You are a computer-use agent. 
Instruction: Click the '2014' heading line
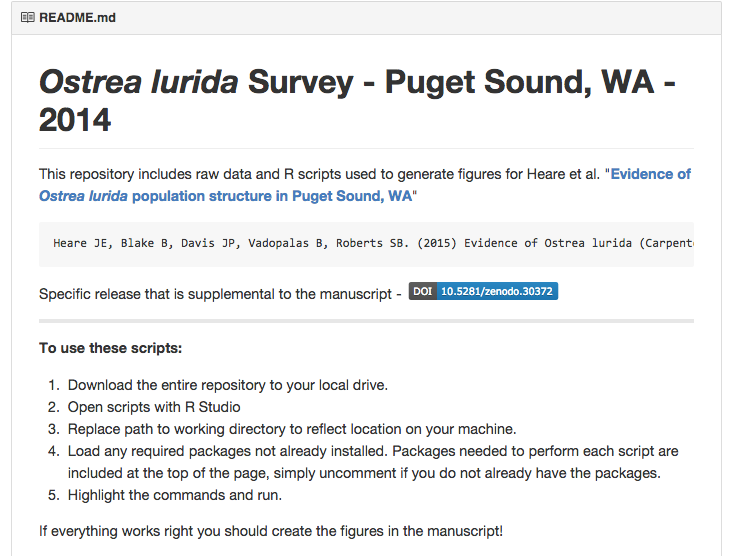[x=75, y=120]
